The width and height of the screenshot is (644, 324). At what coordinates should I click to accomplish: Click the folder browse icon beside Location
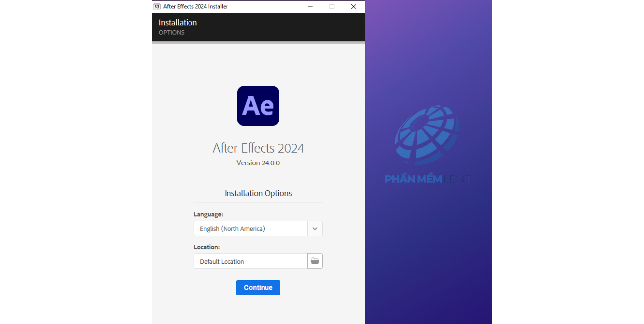(315, 261)
